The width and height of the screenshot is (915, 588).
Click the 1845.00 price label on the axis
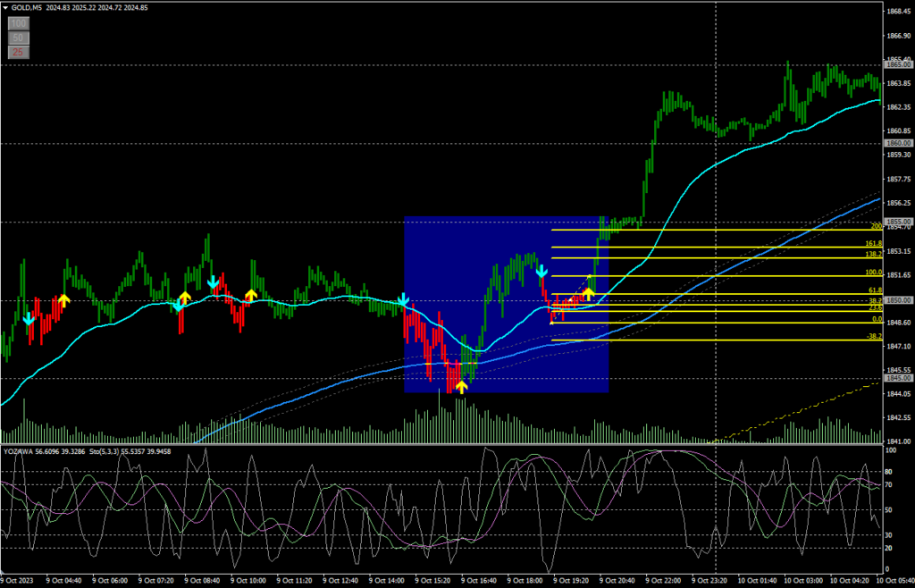click(x=897, y=378)
